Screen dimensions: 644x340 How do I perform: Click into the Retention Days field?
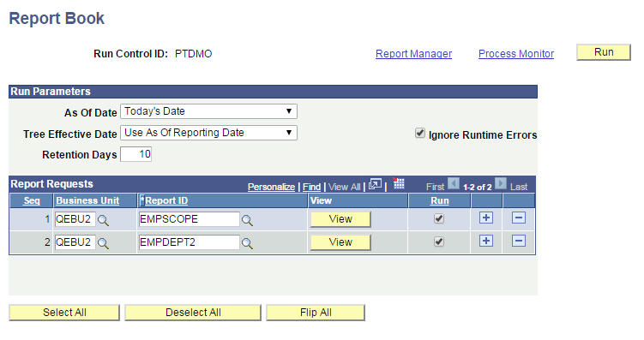[x=136, y=154]
